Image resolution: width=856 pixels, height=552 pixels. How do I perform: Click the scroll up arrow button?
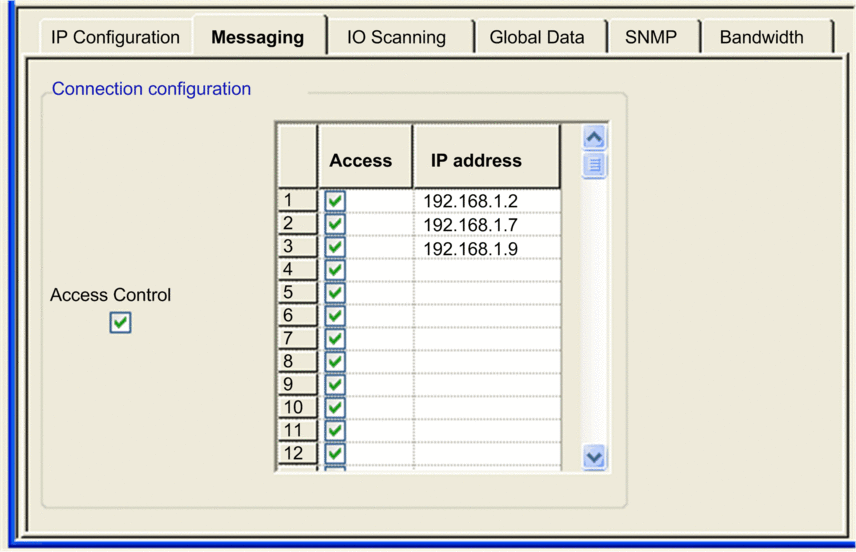click(594, 138)
